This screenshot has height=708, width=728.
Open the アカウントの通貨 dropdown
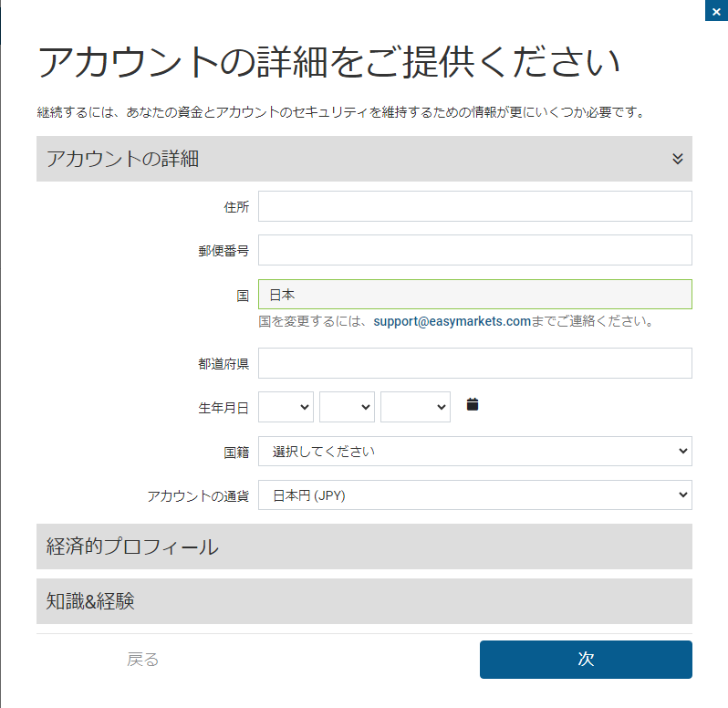[x=474, y=495]
